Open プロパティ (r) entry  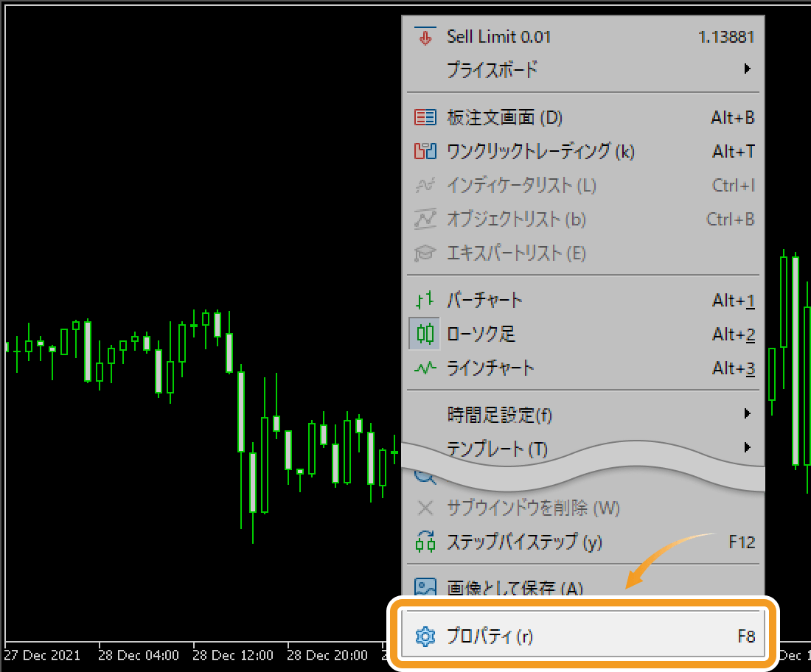click(583, 636)
